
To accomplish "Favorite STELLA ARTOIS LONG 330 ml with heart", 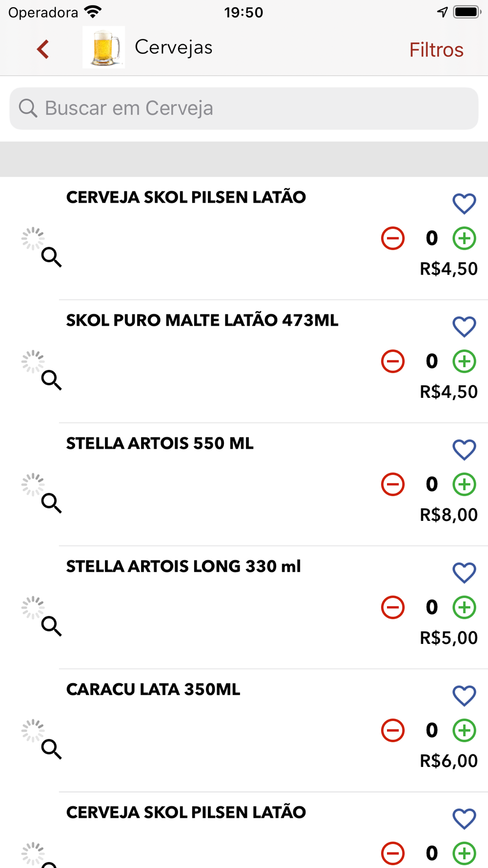I will tap(464, 573).
